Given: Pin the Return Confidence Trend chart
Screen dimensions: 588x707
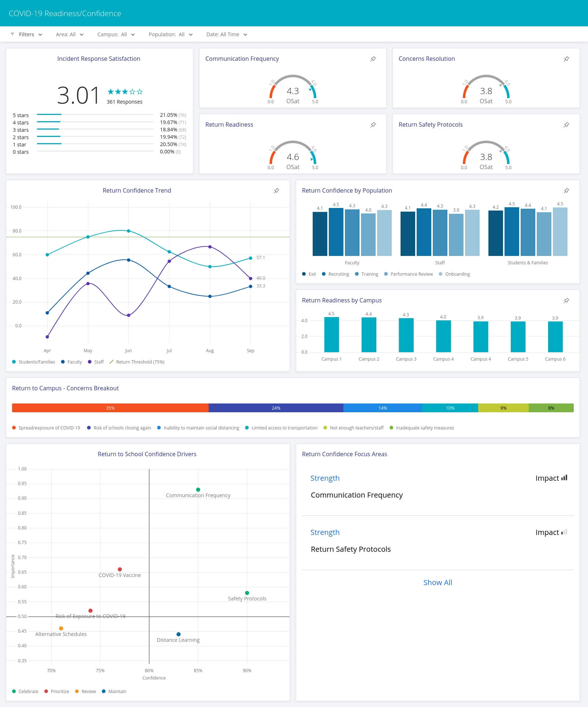Looking at the screenshot, I should coord(276,191).
